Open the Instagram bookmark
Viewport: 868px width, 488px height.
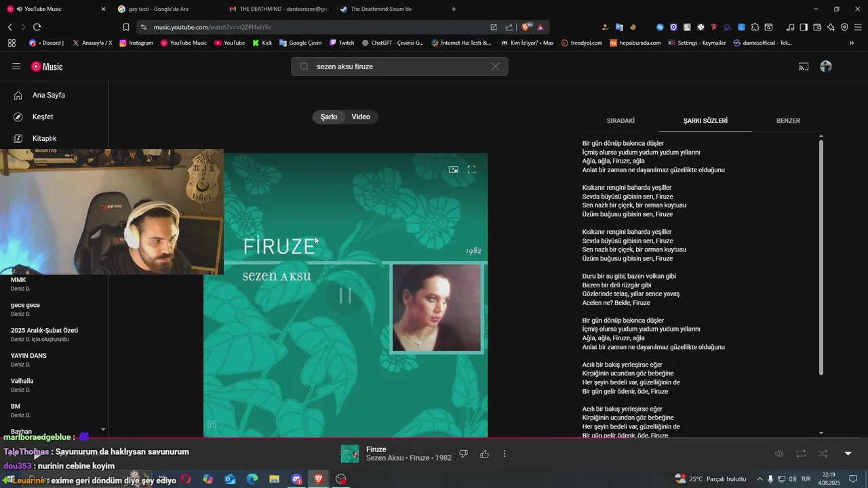[x=136, y=43]
